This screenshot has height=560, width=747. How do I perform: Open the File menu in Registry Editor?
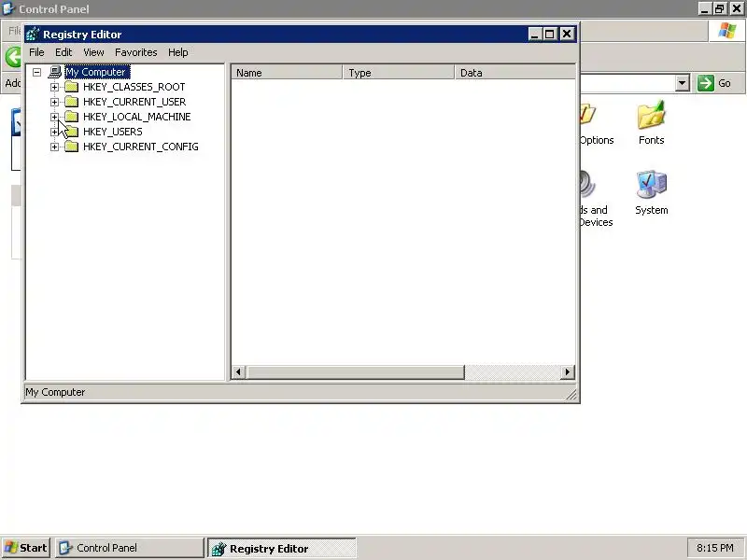36,52
